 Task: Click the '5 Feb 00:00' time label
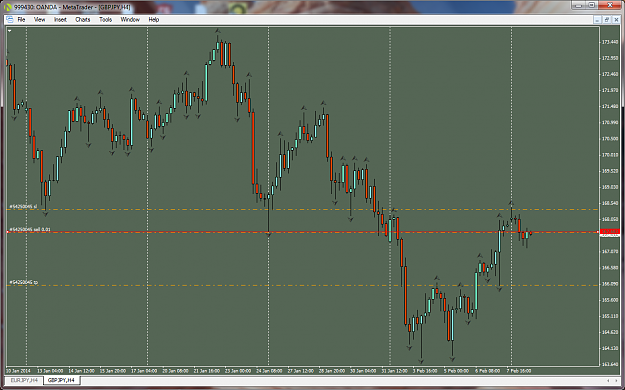[x=456, y=371]
